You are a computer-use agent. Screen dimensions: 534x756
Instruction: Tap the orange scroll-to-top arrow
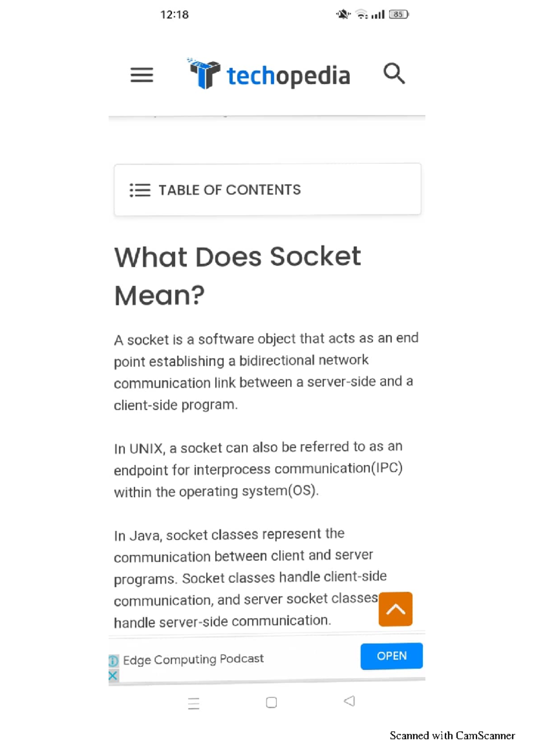pos(395,609)
